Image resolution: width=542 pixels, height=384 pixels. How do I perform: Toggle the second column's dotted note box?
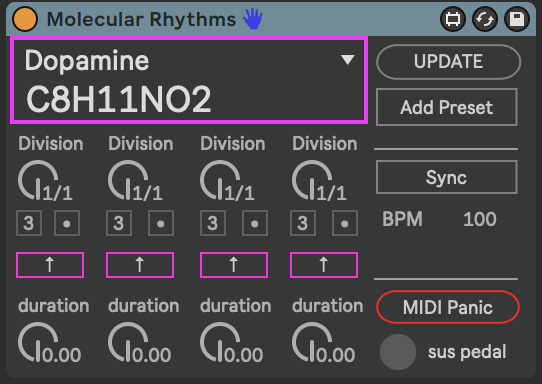tap(161, 223)
